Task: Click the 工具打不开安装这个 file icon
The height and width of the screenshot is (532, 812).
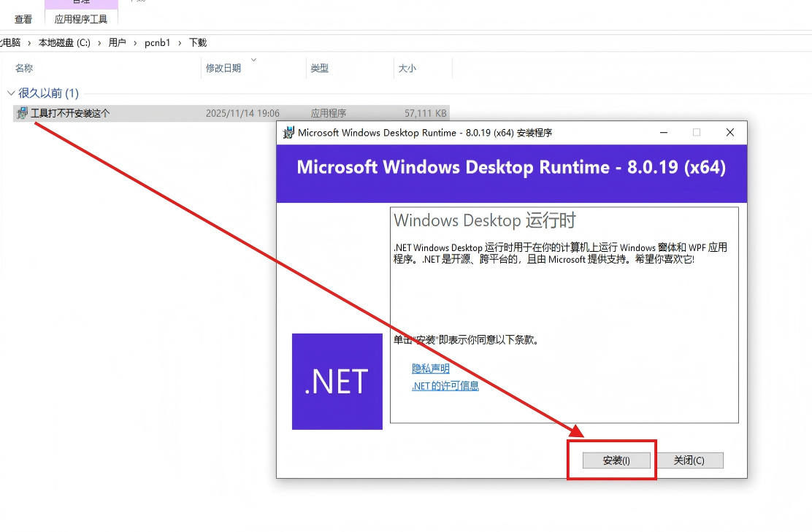Action: [x=23, y=113]
